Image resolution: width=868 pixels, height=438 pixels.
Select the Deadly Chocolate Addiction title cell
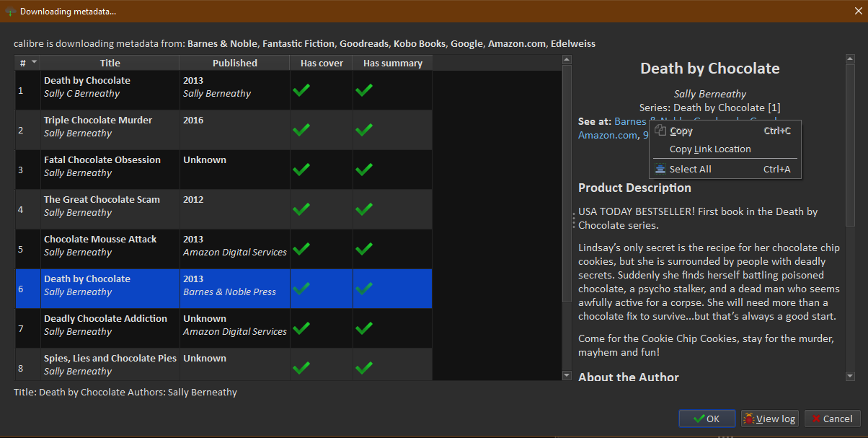point(110,328)
